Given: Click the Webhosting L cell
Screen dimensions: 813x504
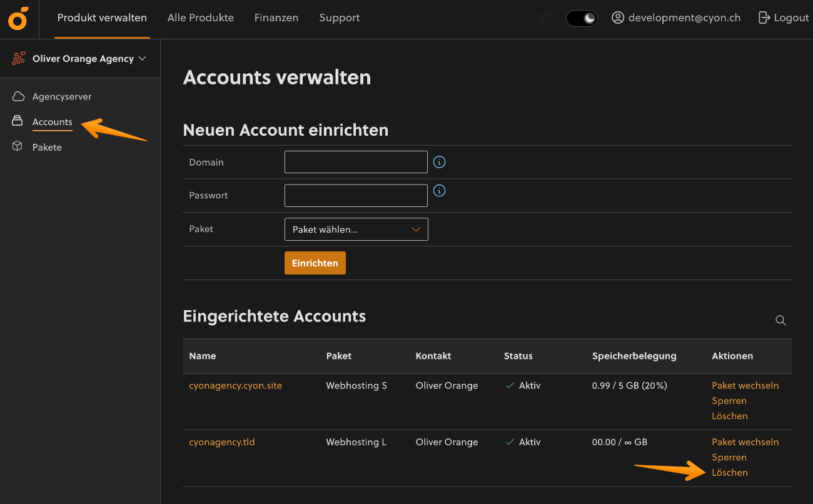Looking at the screenshot, I should (356, 441).
